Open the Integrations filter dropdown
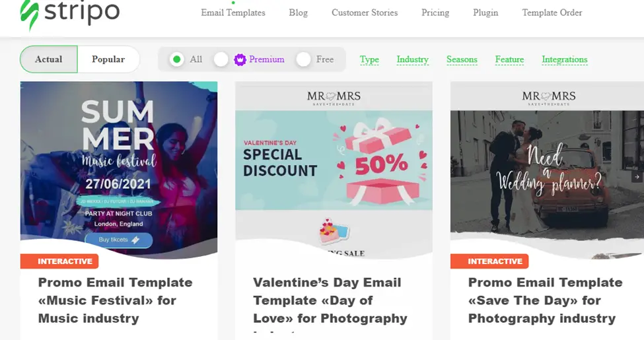Image resolution: width=644 pixels, height=340 pixels. pos(564,59)
